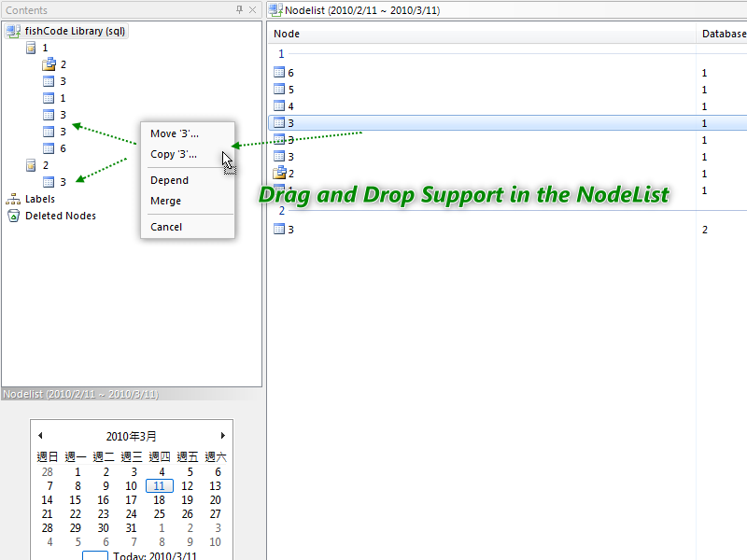Pin the Contents panel
The width and height of the screenshot is (747, 560).
(239, 9)
